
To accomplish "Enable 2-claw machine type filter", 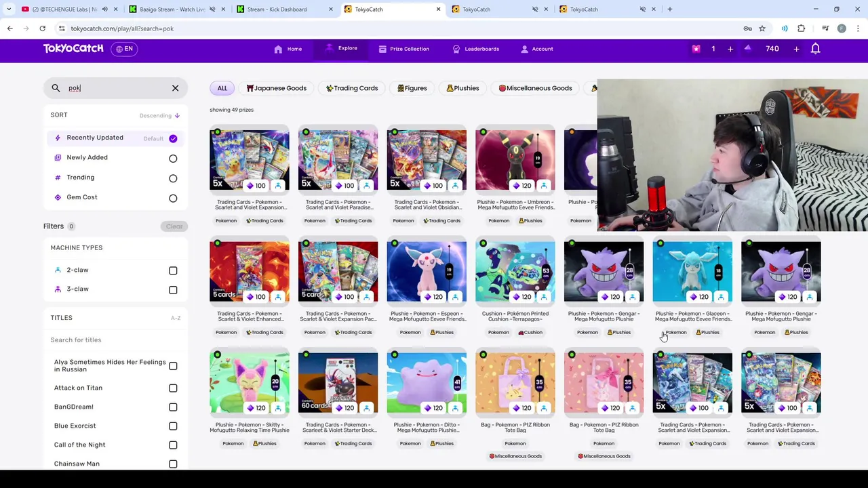I will pos(173,270).
